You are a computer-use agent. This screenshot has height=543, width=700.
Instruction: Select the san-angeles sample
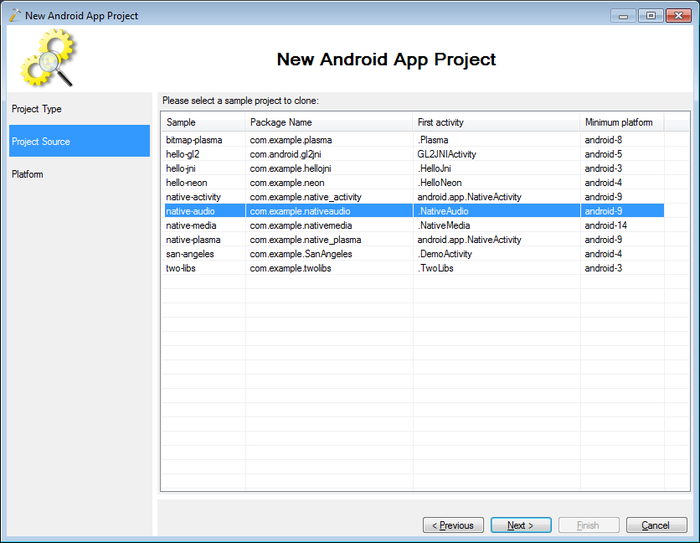coord(190,254)
